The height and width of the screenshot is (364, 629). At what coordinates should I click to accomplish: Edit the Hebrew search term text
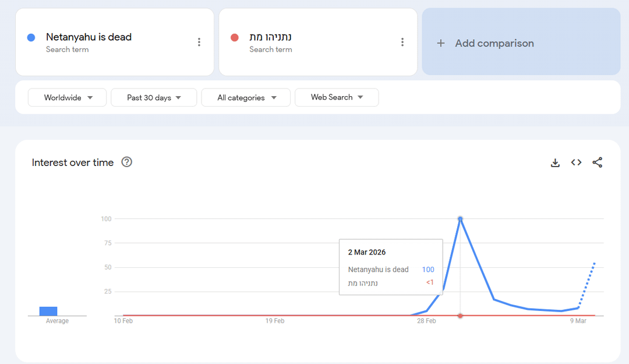tap(271, 37)
